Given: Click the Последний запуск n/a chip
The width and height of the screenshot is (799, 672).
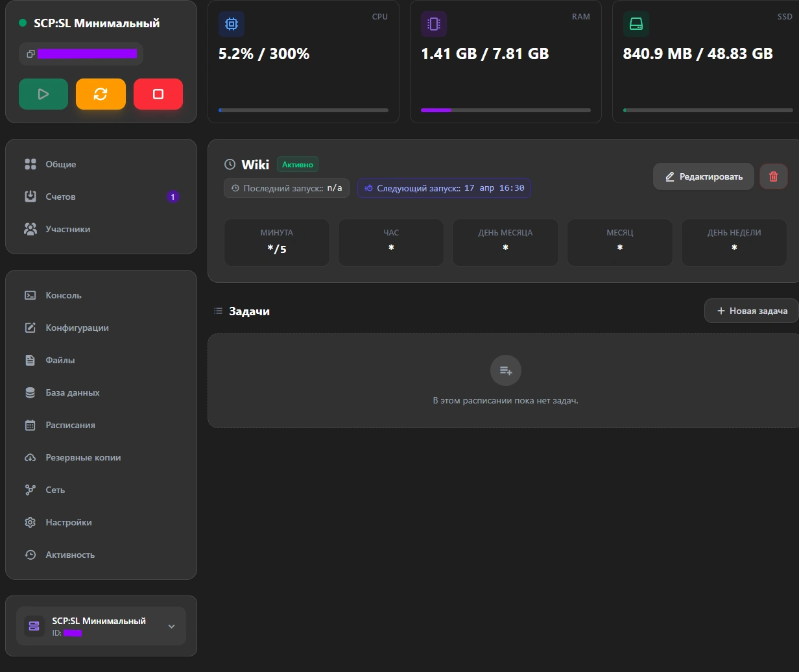Looking at the screenshot, I should click(287, 188).
